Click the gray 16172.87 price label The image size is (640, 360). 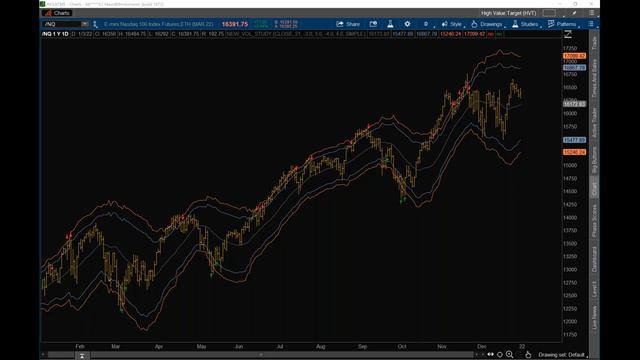click(574, 104)
